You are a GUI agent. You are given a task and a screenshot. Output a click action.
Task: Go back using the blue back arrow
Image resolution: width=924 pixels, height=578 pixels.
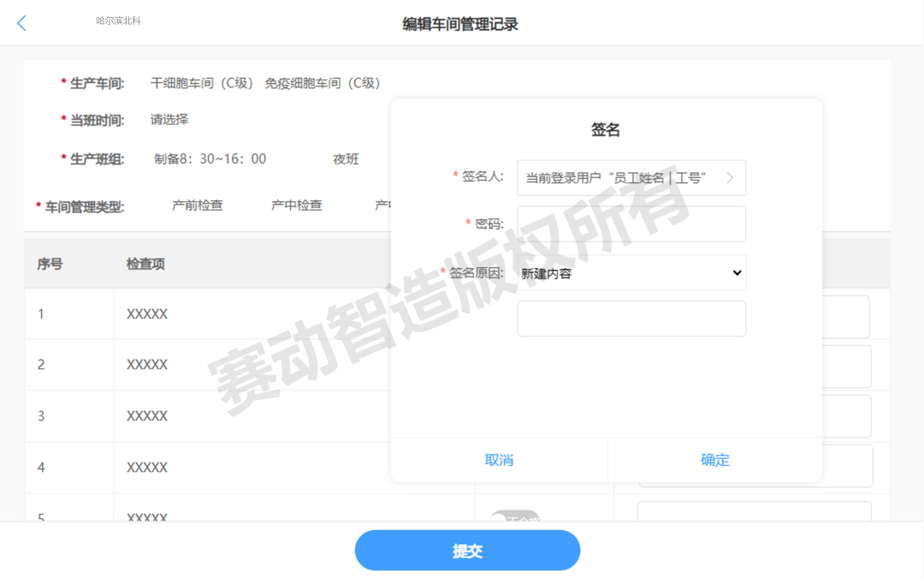[21, 23]
